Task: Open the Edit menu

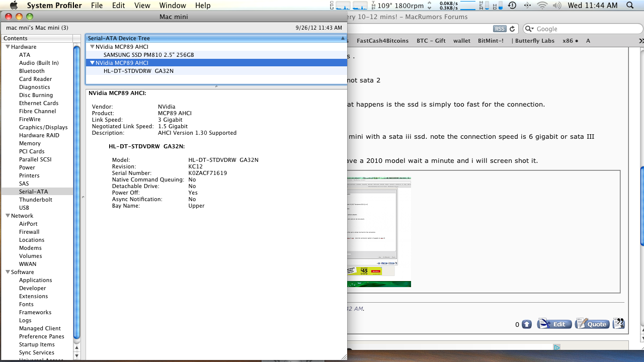Action: click(x=119, y=6)
